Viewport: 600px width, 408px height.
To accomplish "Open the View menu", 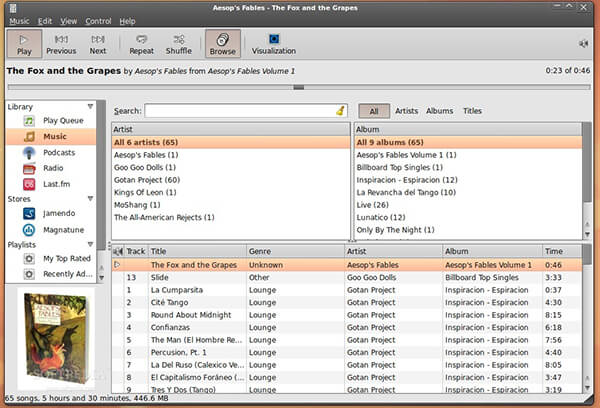I will pos(68,21).
